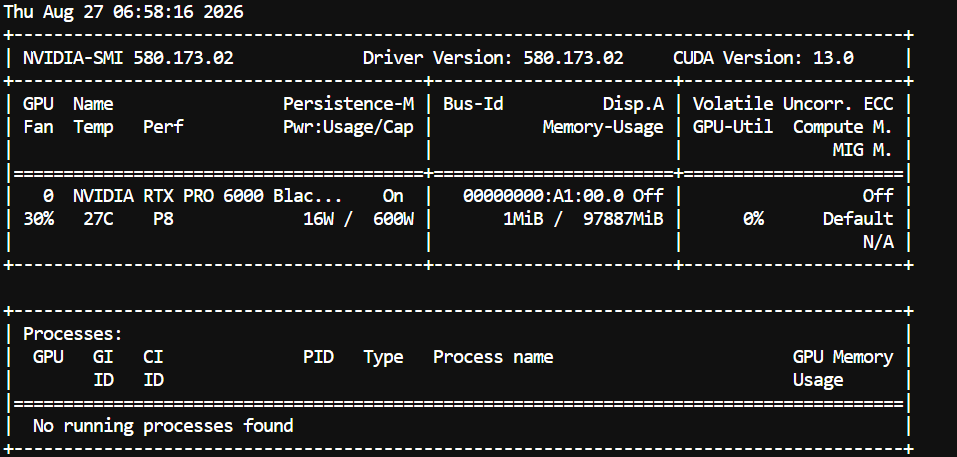Click the bus id "00000000:A1:00.0"

[x=543, y=196]
